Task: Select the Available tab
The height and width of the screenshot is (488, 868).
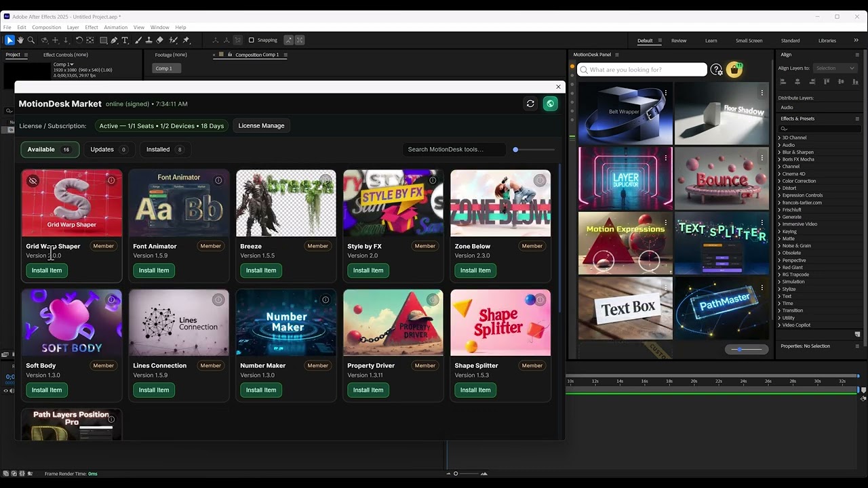Action: click(x=50, y=149)
